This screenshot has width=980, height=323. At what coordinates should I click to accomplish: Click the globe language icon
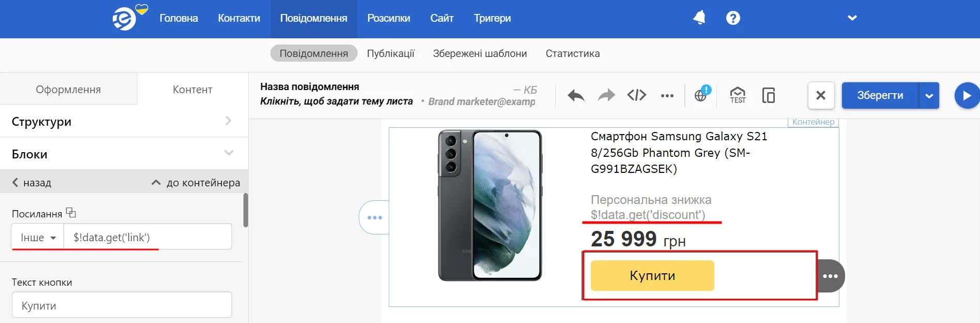701,95
